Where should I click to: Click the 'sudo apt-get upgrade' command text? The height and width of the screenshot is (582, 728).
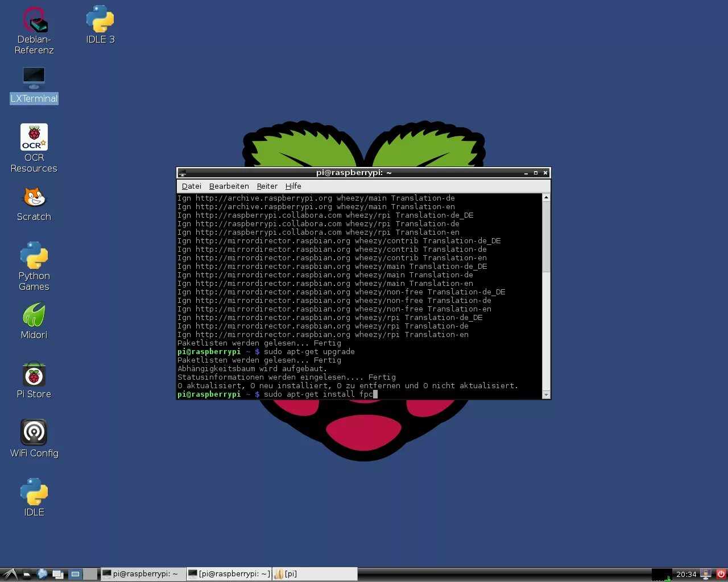pyautogui.click(x=309, y=351)
